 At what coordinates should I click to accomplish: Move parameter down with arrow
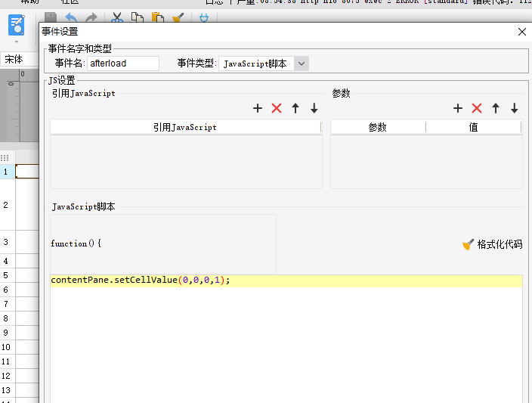click(515, 108)
